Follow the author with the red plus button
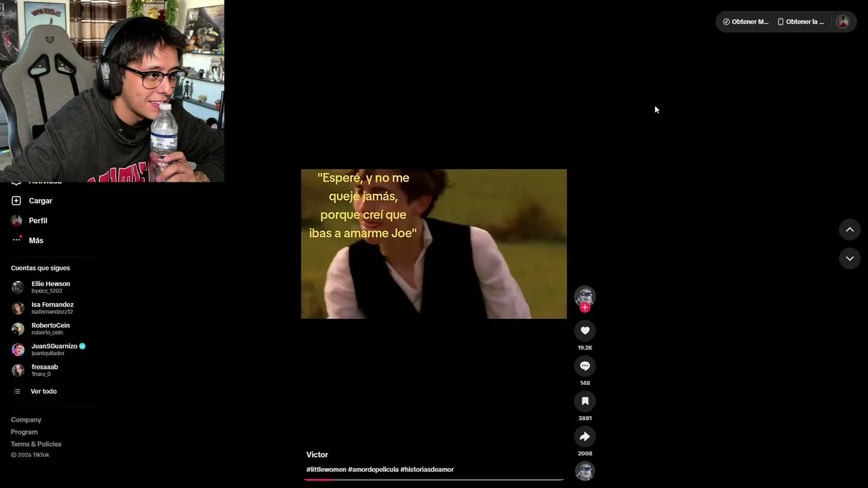 click(585, 308)
